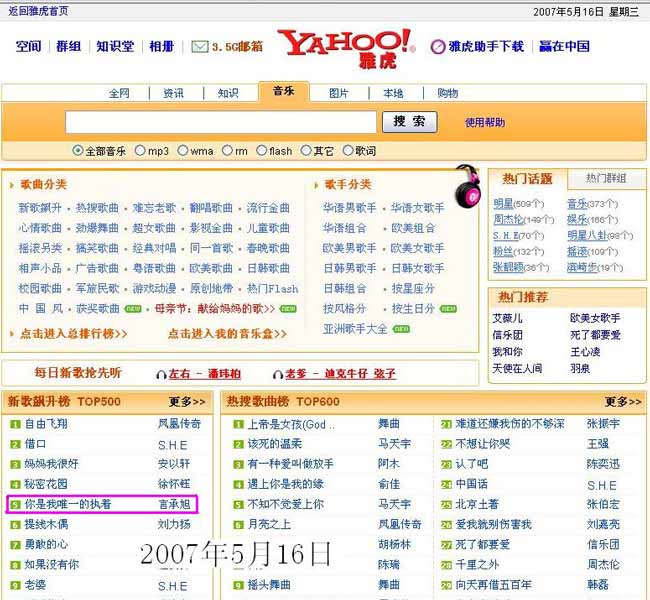
Task: Select the flash radio button
Action: pos(261,150)
